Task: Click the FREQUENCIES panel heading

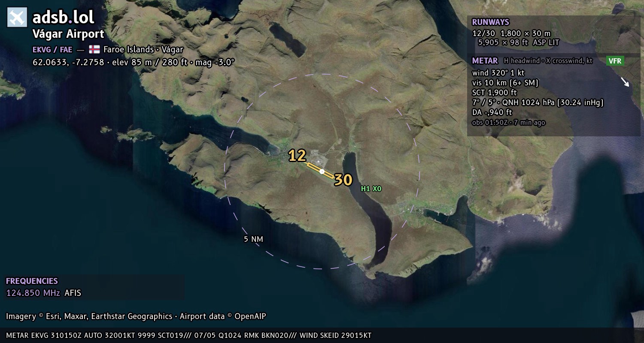Action: [32, 281]
